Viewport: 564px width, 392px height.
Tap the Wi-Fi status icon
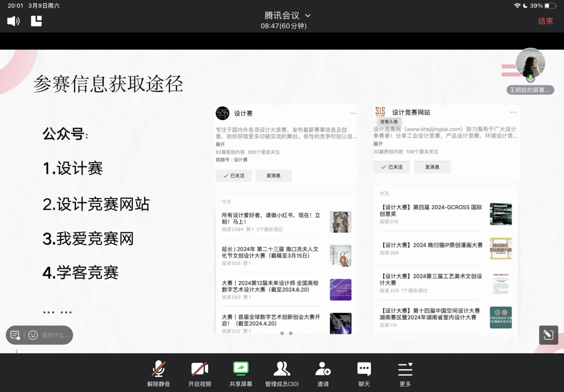[x=517, y=6]
